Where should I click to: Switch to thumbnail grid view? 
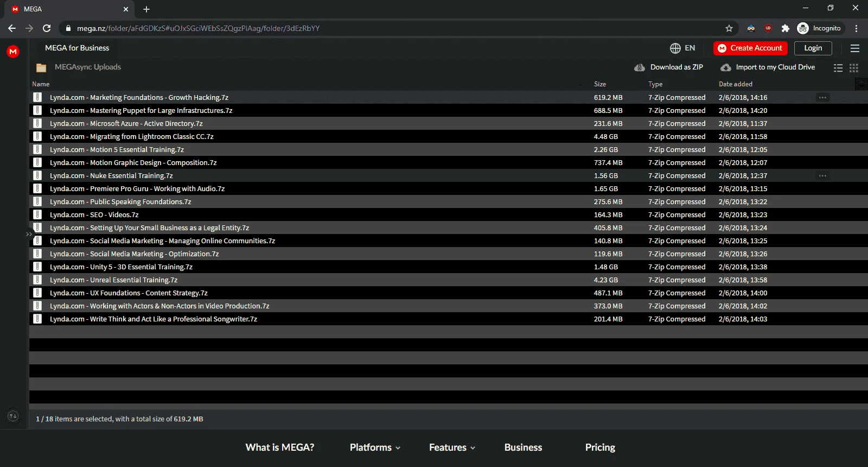click(x=854, y=68)
